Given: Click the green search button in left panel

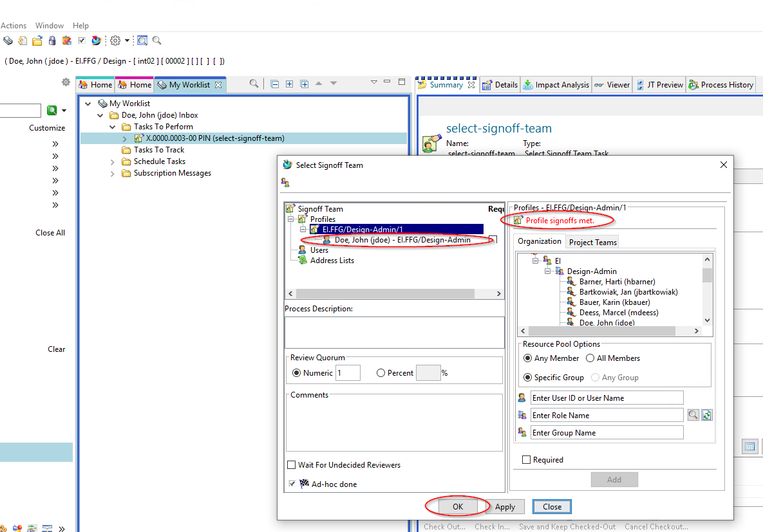Looking at the screenshot, I should pos(52,111).
